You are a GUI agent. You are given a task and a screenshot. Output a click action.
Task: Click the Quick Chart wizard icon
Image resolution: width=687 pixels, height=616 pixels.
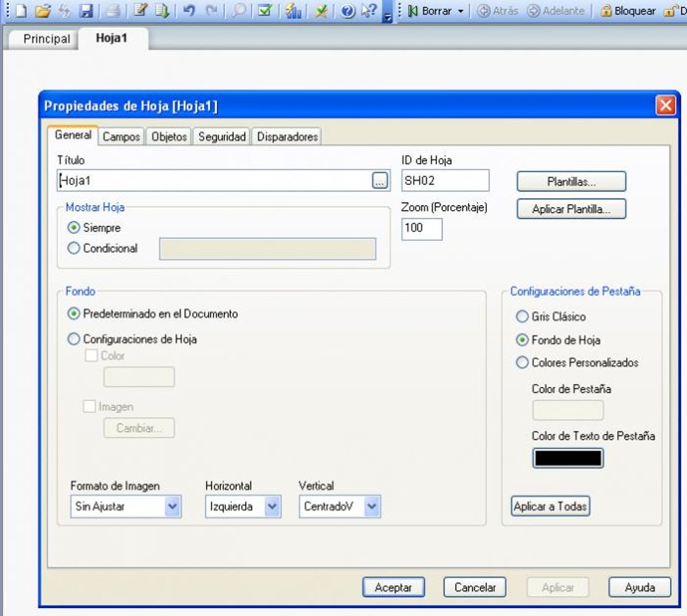coord(293,11)
